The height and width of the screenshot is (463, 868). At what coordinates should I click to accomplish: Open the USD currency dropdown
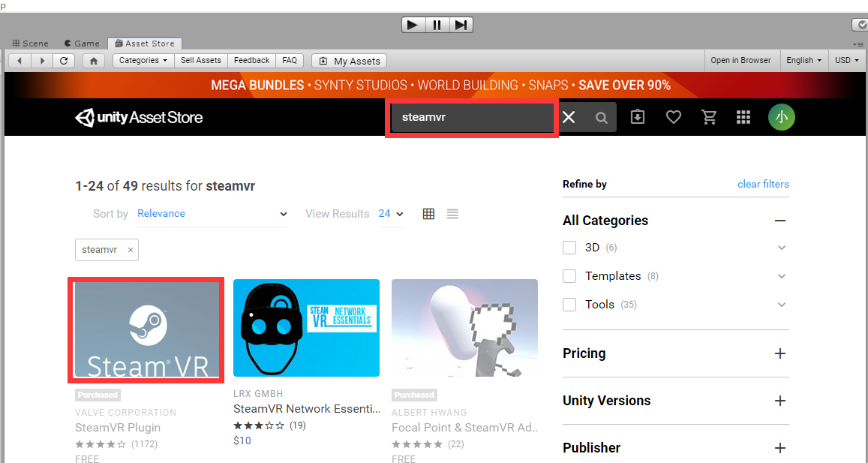[x=847, y=60]
